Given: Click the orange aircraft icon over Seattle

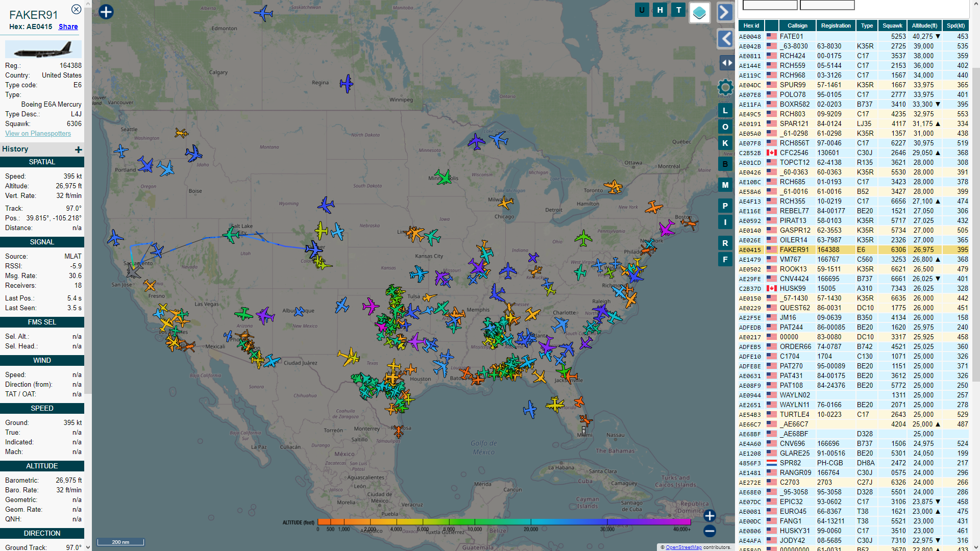Looking at the screenshot, I should click(x=181, y=133).
